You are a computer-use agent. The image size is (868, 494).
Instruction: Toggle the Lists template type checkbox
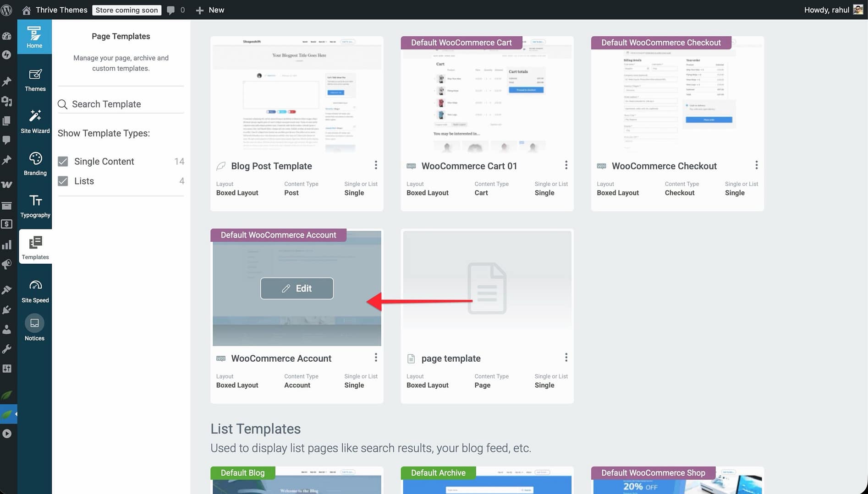click(x=63, y=181)
